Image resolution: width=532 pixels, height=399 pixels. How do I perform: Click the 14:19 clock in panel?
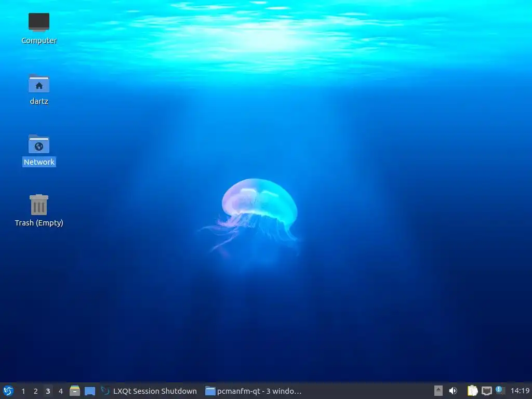520,391
